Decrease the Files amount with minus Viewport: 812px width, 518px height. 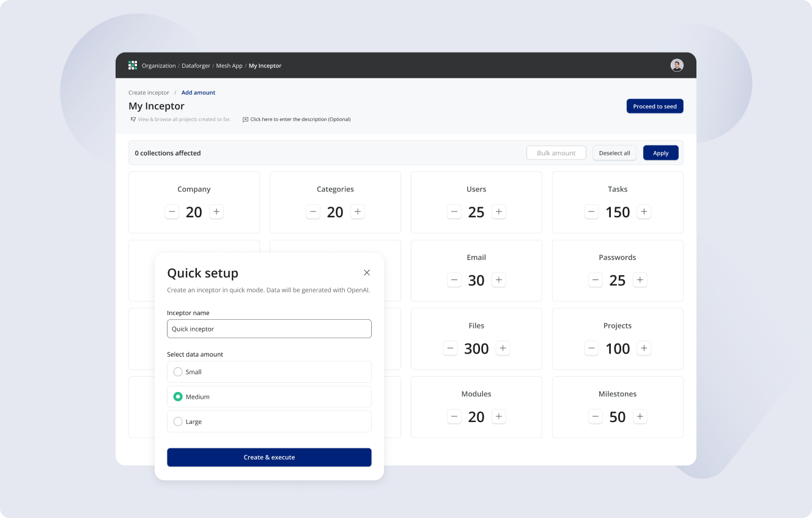450,349
